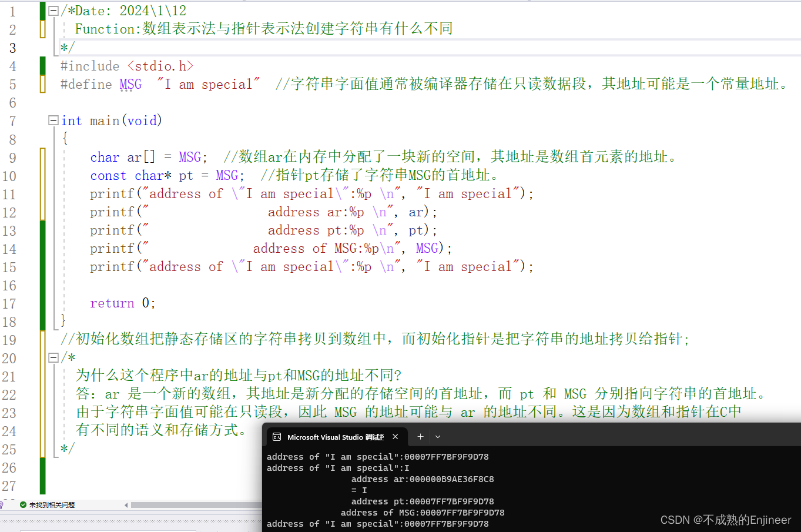Click the 'stdio.h' include text
The height and width of the screenshot is (532, 801).
160,66
